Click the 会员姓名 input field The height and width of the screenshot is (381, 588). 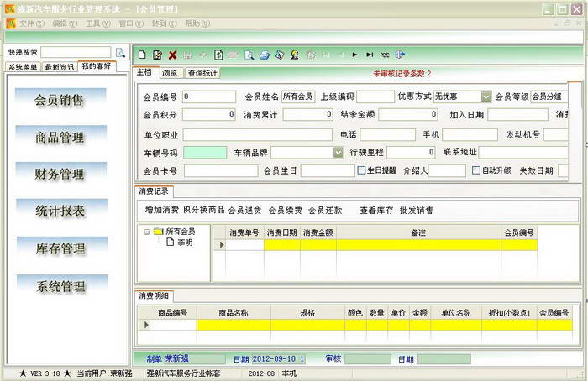pos(297,97)
